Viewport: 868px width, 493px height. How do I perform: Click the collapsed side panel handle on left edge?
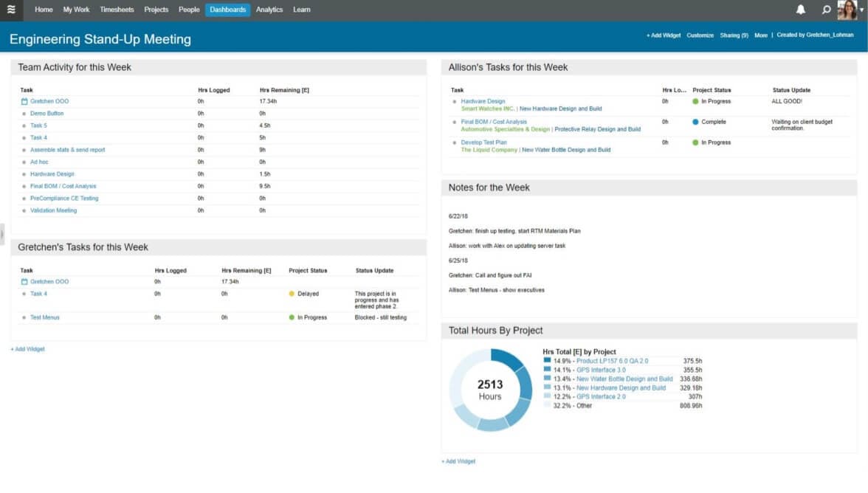pyautogui.click(x=2, y=234)
